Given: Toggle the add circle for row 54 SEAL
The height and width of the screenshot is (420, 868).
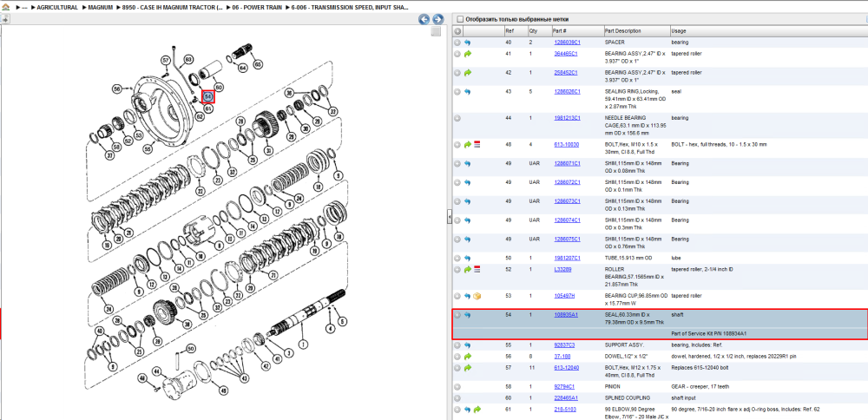Looking at the screenshot, I should pos(457,315).
